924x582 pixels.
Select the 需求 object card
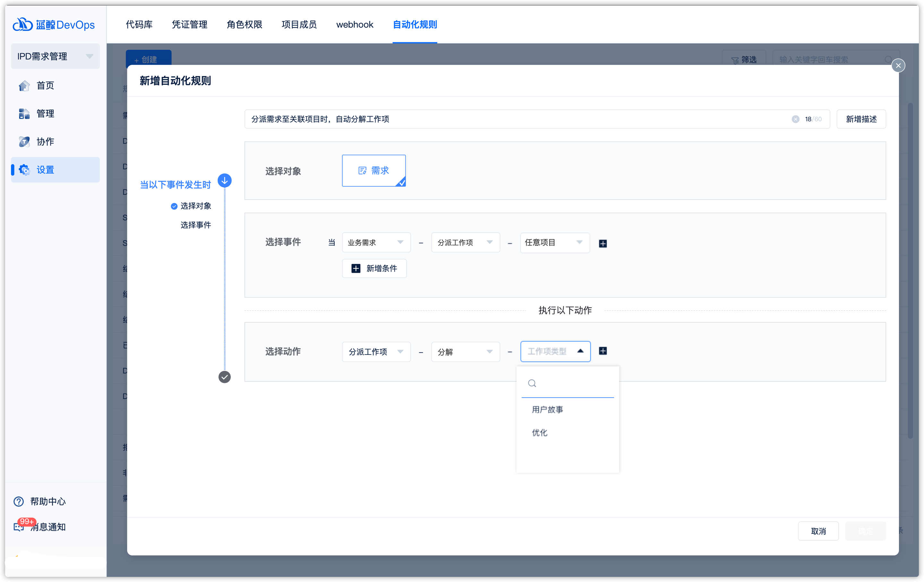[373, 170]
